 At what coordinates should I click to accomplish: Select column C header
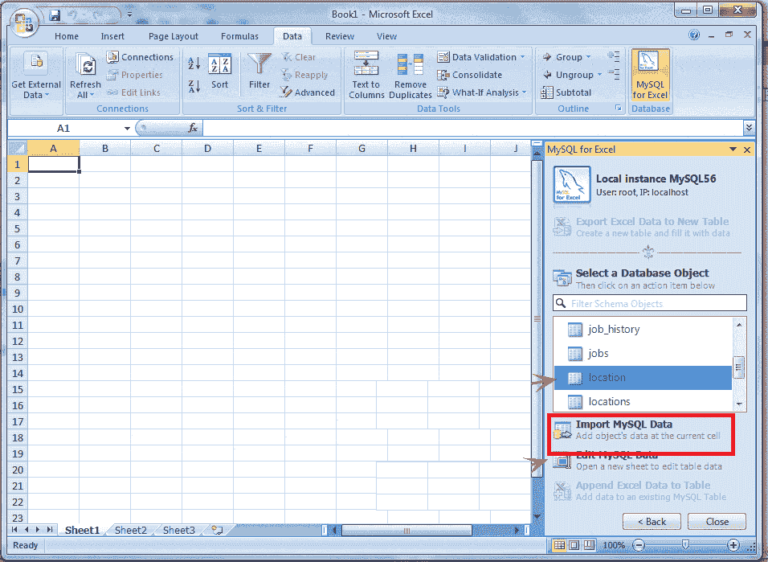click(156, 148)
